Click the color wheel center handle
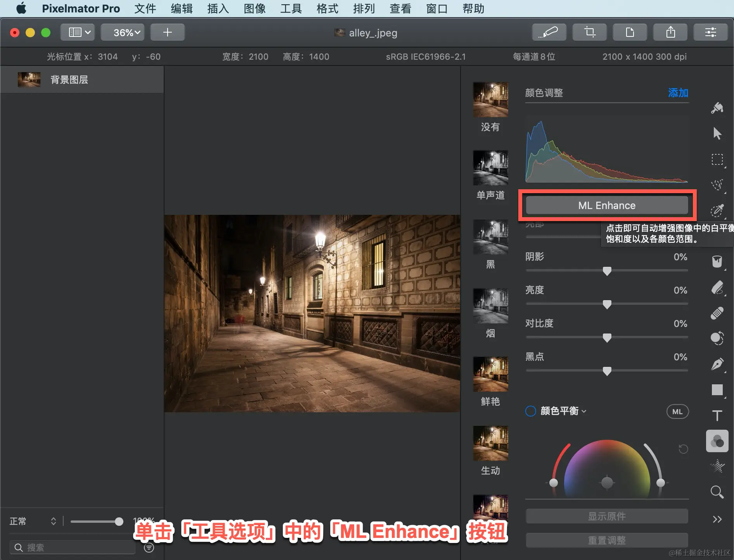 (x=607, y=483)
